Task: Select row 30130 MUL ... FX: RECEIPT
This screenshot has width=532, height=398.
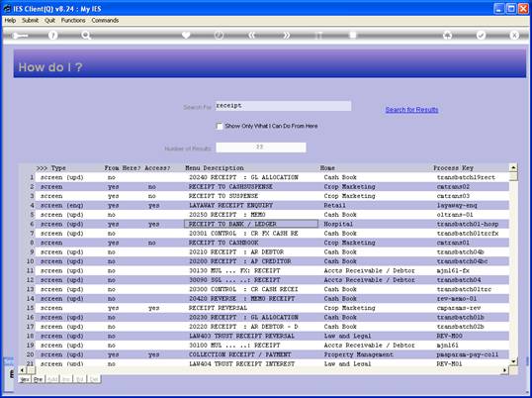Action: pos(272,271)
